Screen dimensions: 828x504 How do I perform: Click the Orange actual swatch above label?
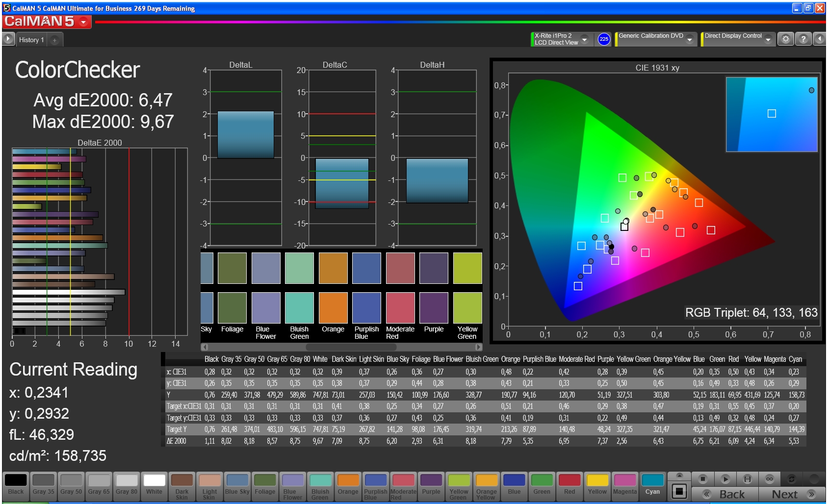point(333,308)
